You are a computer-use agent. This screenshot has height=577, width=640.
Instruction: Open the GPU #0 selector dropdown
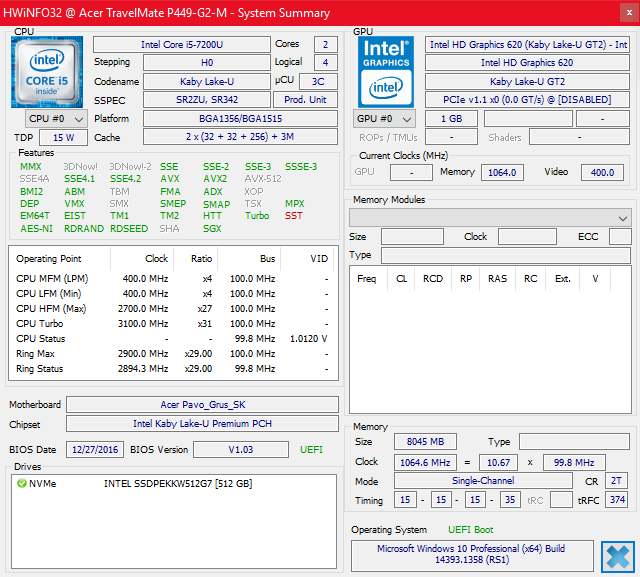385,118
